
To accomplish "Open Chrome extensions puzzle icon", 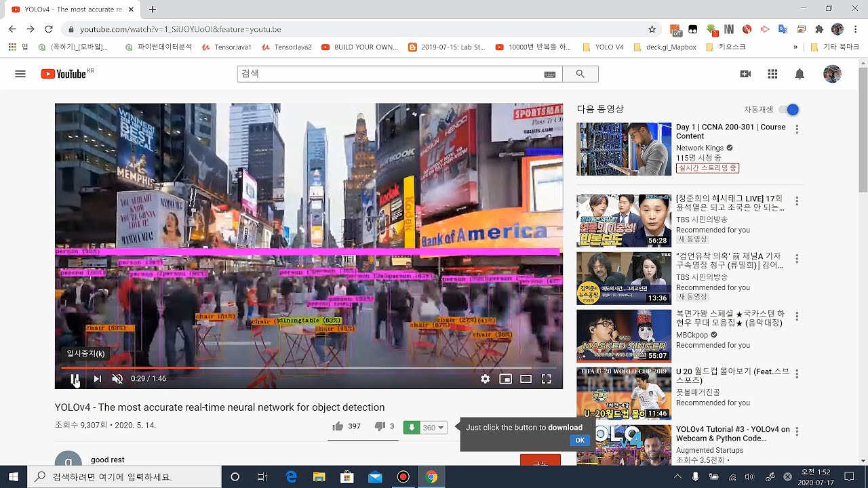I will click(819, 29).
